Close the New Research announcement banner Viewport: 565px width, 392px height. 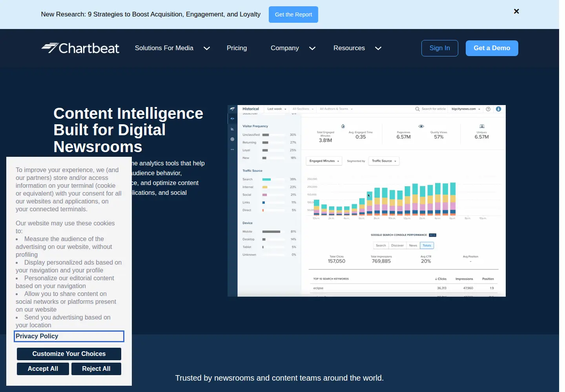[x=516, y=11]
